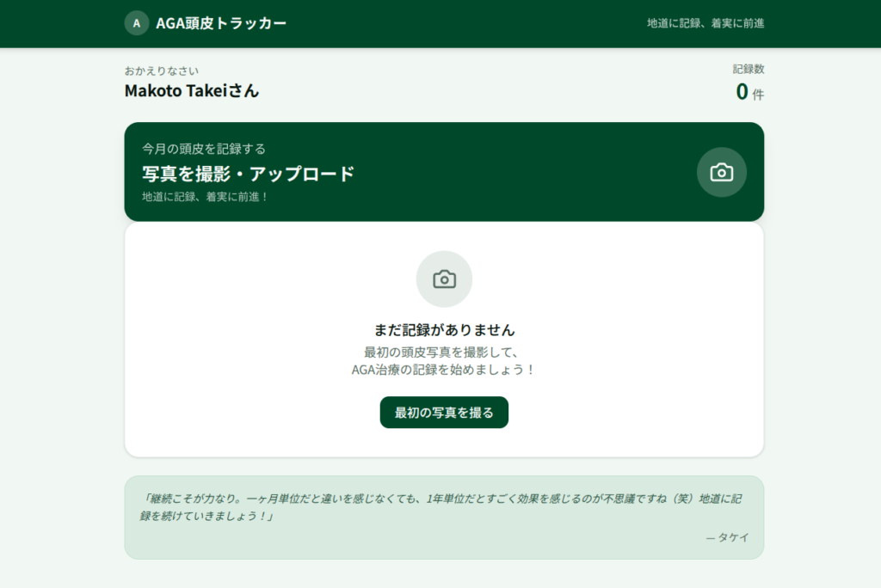The image size is (881, 588).
Task: Click the camera icon in green banner
Action: tap(721, 172)
